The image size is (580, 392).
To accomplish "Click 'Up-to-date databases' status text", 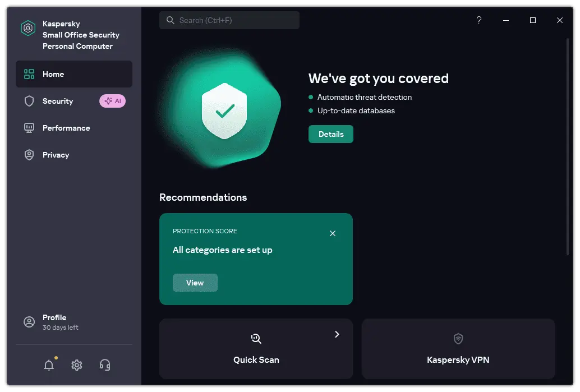I will 356,110.
